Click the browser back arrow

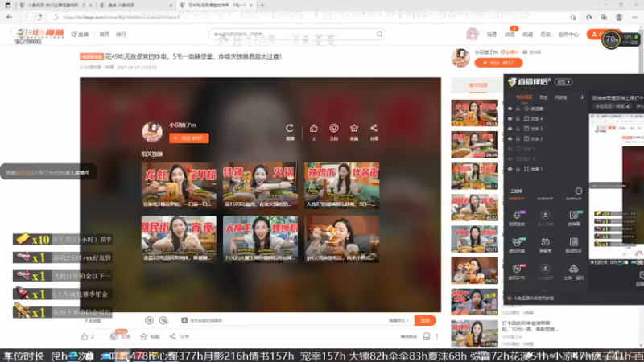pos(9,17)
